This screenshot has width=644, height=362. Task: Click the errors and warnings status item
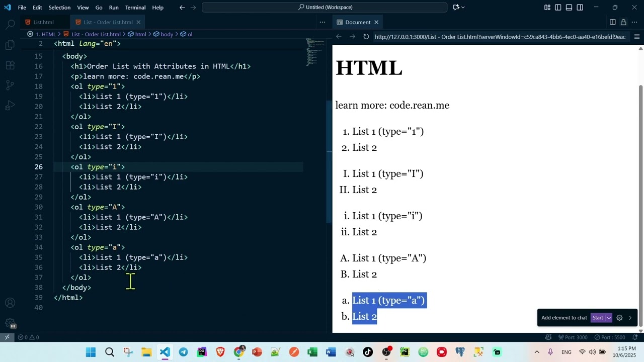click(28, 337)
